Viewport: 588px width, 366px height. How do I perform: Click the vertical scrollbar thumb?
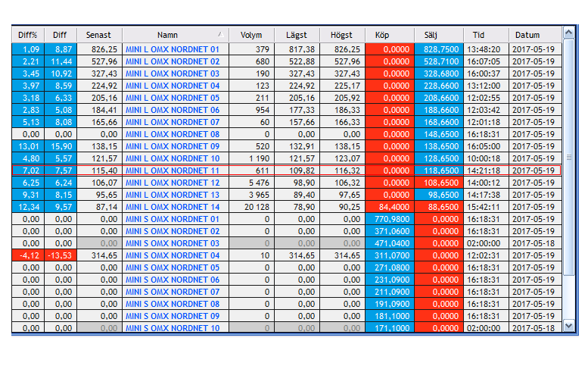pos(569,158)
